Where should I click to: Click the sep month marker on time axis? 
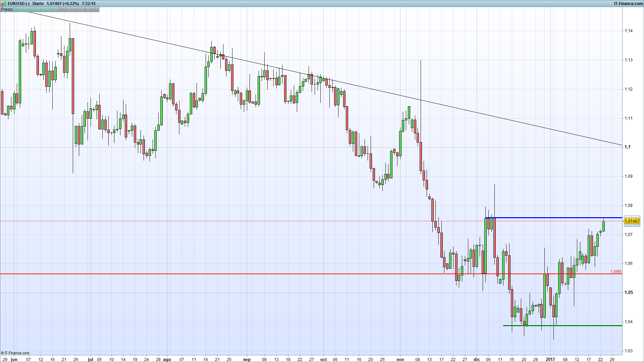tap(247, 359)
